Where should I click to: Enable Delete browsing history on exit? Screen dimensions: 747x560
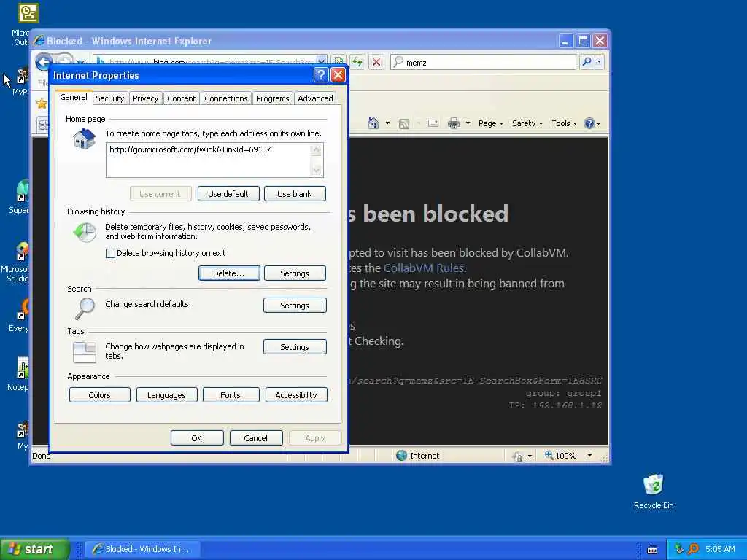click(111, 253)
